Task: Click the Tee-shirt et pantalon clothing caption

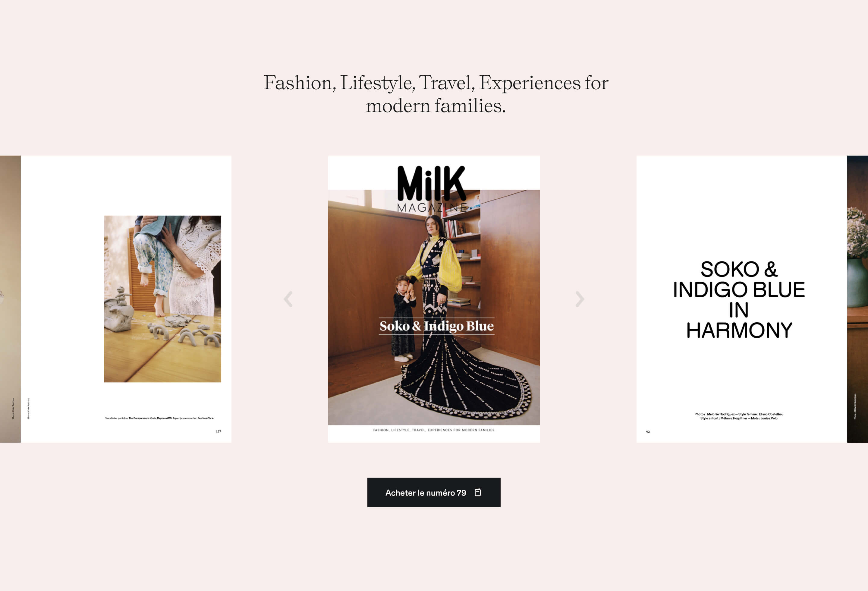Action: pyautogui.click(x=159, y=418)
